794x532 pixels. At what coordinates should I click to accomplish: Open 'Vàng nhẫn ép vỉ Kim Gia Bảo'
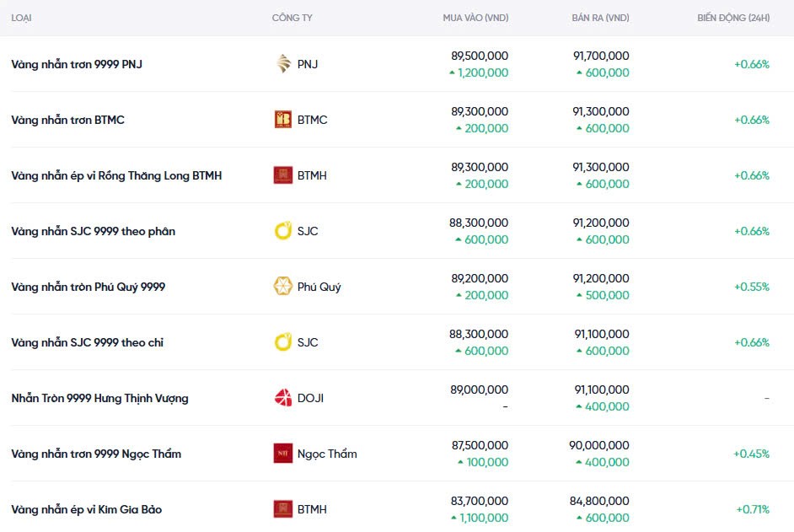coord(86,509)
